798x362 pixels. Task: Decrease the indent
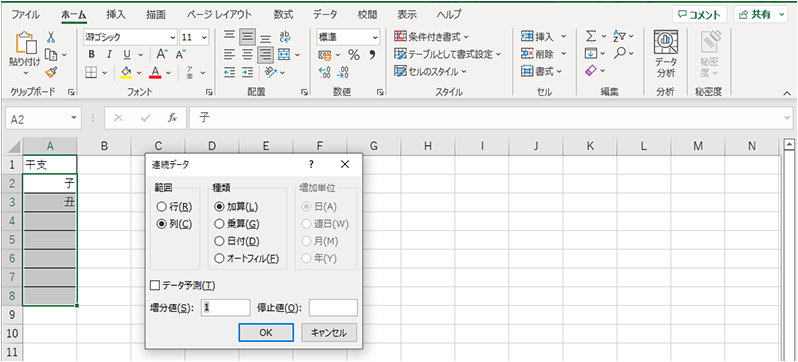[x=230, y=72]
